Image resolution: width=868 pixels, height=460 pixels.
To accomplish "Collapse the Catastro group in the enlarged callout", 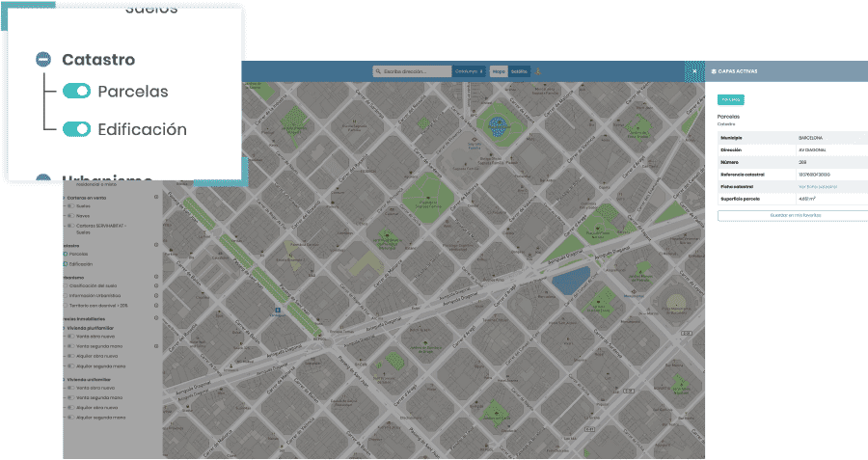I will click(43, 59).
